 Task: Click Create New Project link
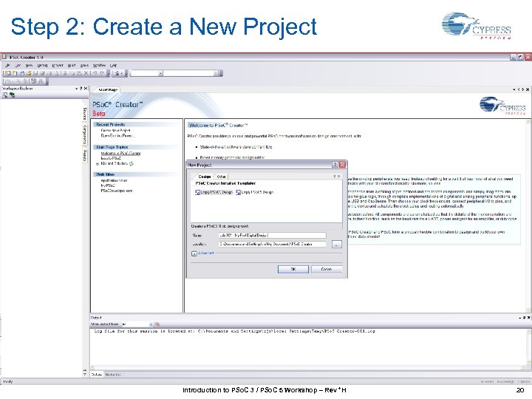tap(115, 130)
